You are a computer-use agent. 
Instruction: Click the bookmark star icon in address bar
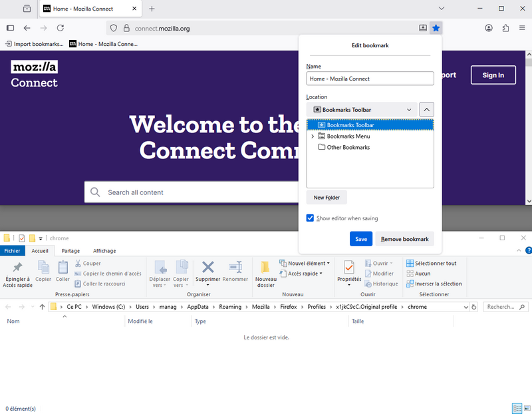pyautogui.click(x=436, y=28)
